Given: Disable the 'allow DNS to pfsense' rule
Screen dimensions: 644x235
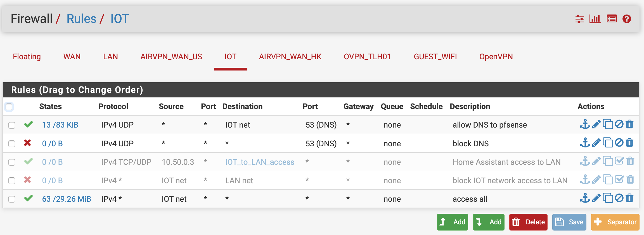Looking at the screenshot, I should click(619, 124).
